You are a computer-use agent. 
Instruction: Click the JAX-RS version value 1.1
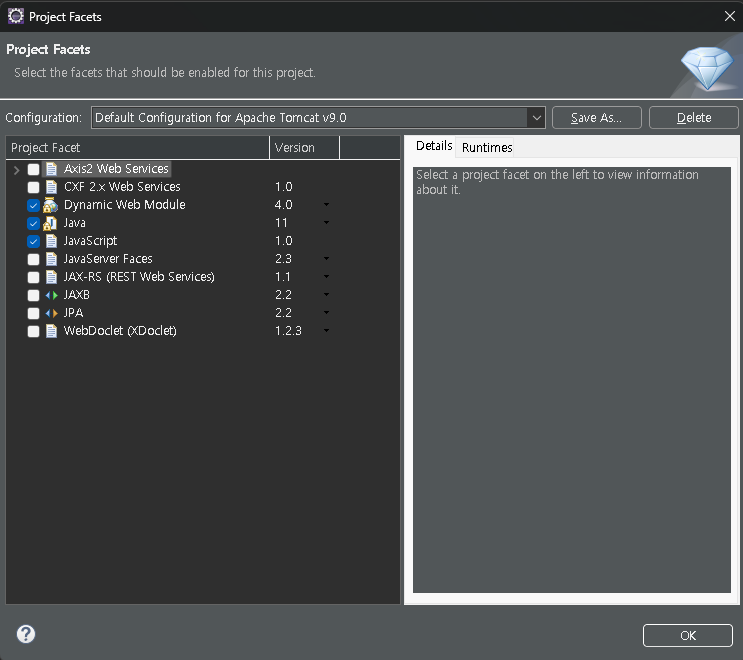point(283,277)
